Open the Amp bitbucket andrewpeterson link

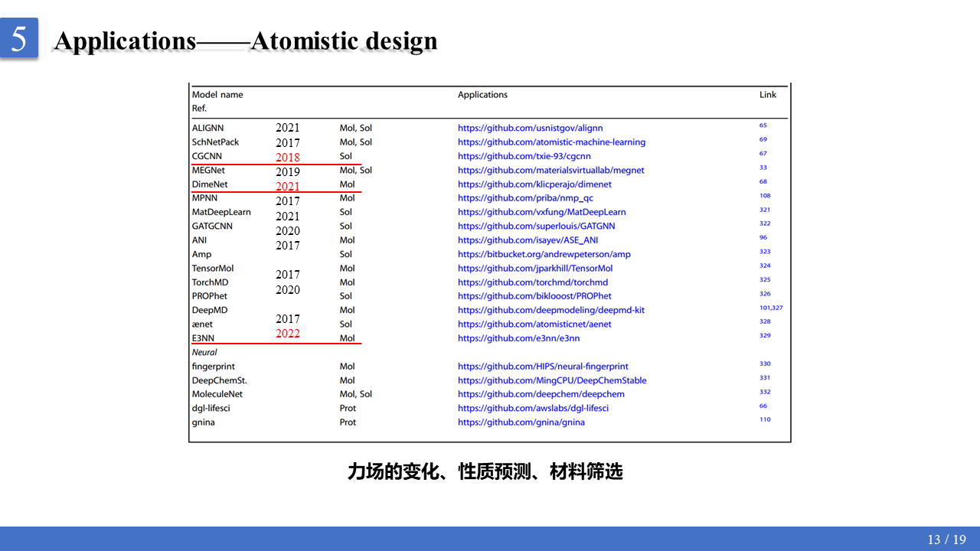(544, 254)
